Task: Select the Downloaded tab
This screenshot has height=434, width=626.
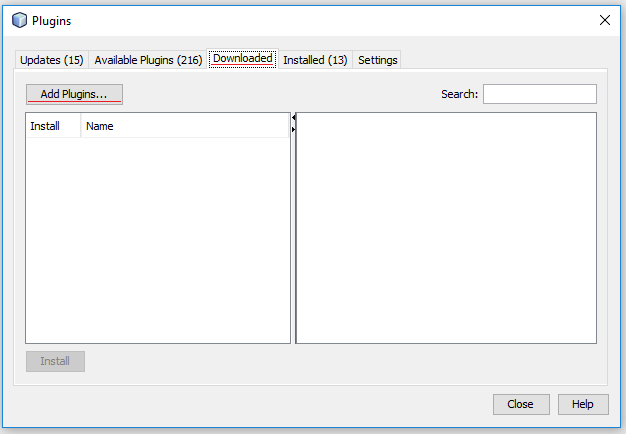Action: click(x=243, y=59)
